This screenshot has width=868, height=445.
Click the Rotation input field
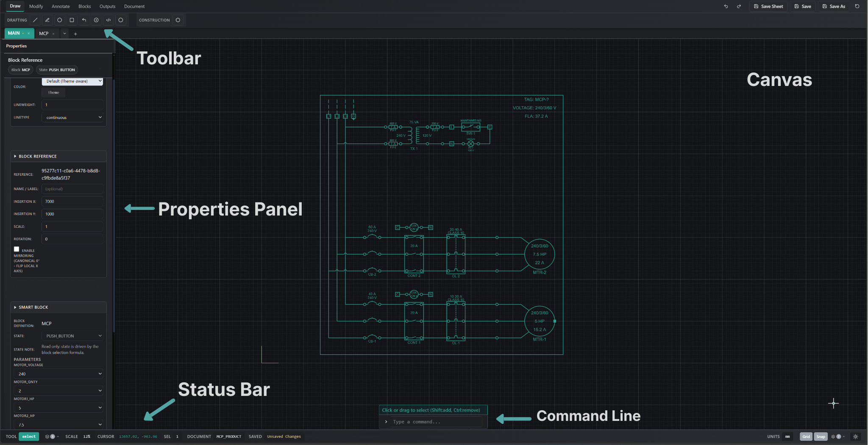tap(72, 239)
